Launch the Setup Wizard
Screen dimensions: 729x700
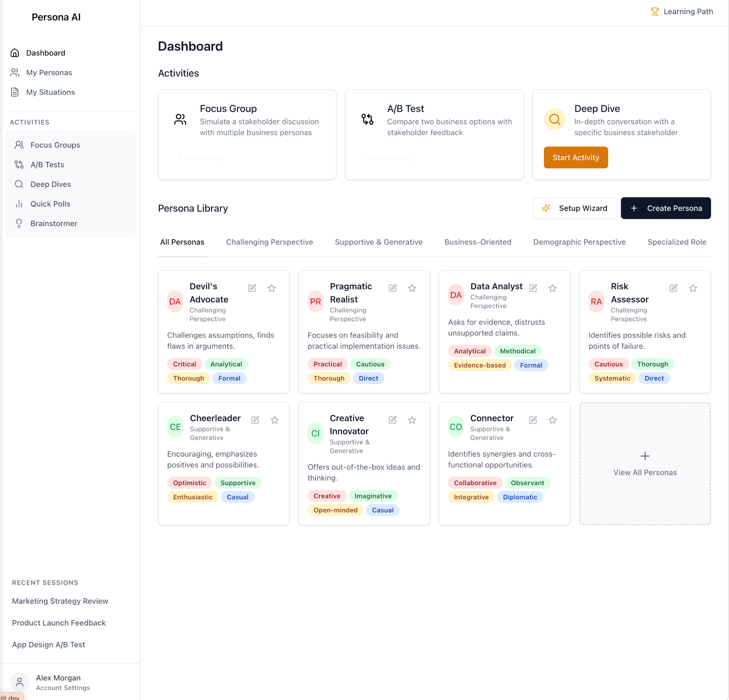point(574,208)
